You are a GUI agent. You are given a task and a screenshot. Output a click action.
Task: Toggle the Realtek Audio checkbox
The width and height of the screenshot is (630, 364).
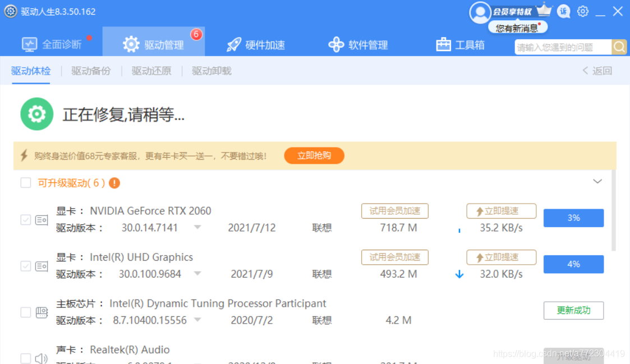coord(26,358)
